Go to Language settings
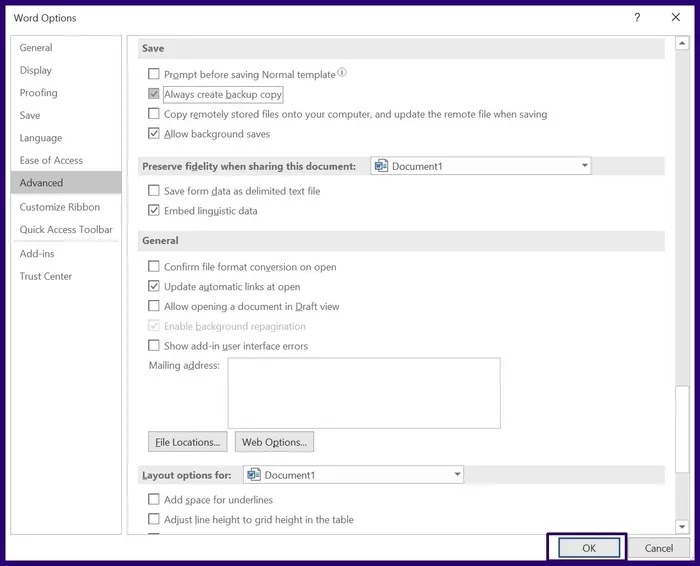This screenshot has width=700, height=566. coord(66,137)
